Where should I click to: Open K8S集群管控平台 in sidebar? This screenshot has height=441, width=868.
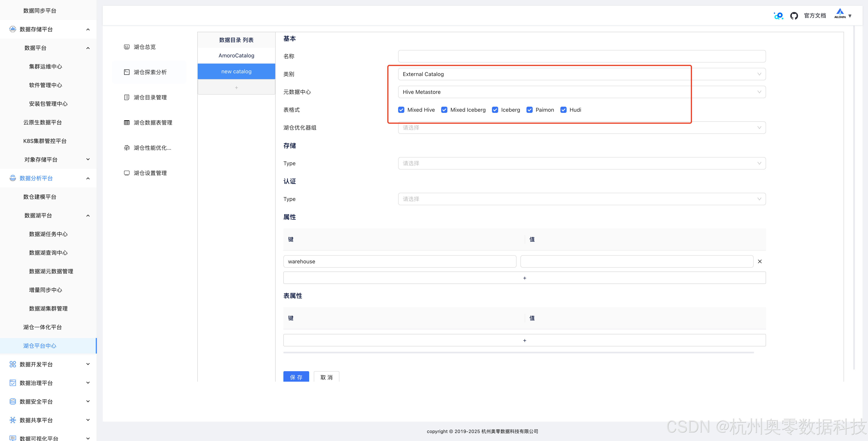tap(45, 141)
